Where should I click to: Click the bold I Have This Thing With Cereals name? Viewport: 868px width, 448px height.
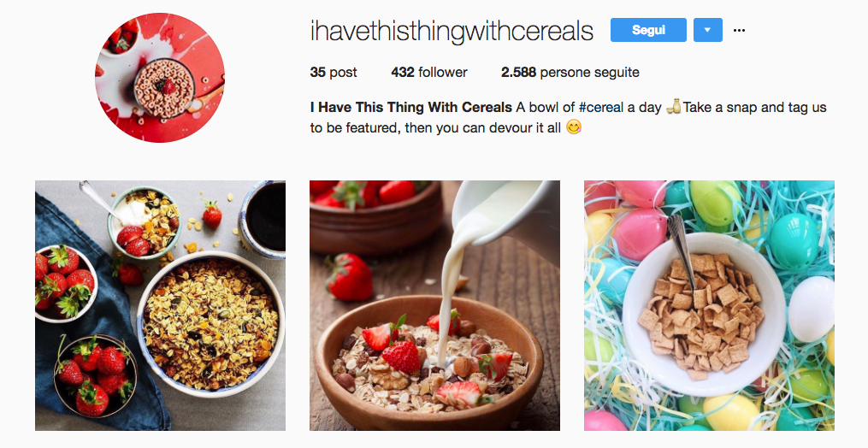click(410, 107)
